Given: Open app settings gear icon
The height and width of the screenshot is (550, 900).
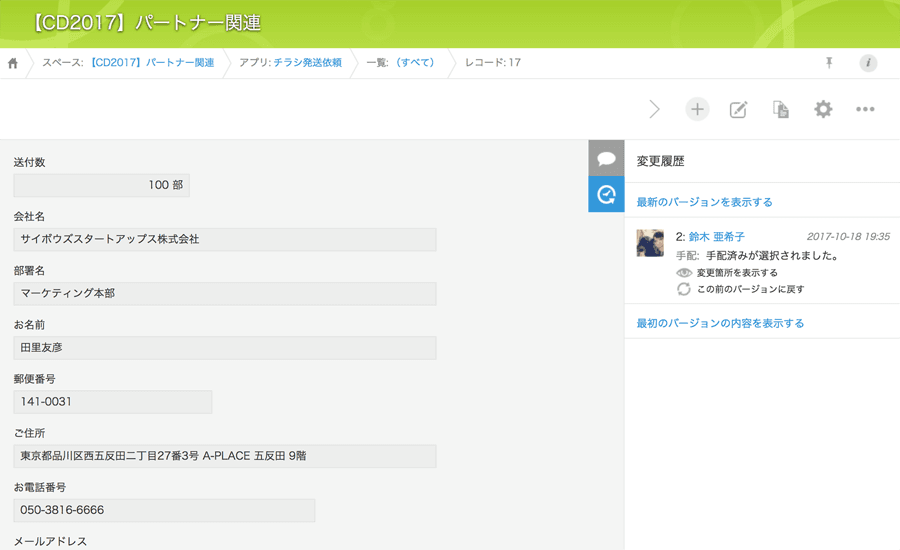Looking at the screenshot, I should click(x=823, y=109).
